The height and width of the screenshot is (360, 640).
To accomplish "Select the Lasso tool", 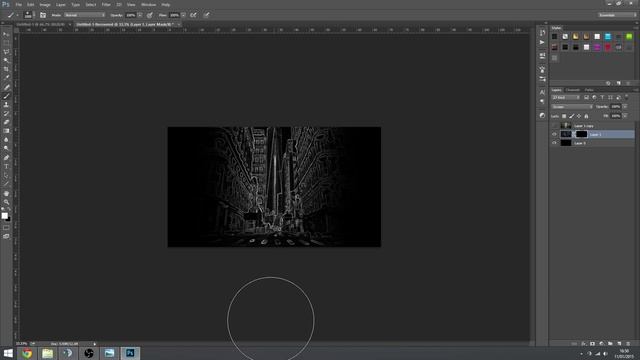I will pyautogui.click(x=6, y=52).
